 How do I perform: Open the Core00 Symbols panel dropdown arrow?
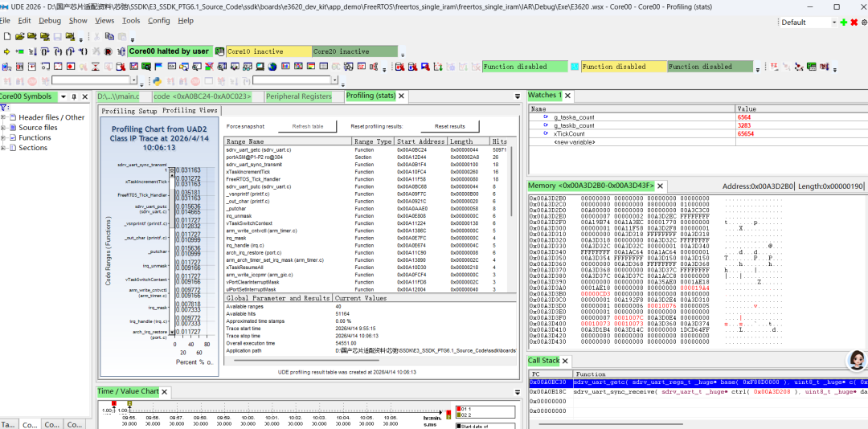[x=64, y=96]
